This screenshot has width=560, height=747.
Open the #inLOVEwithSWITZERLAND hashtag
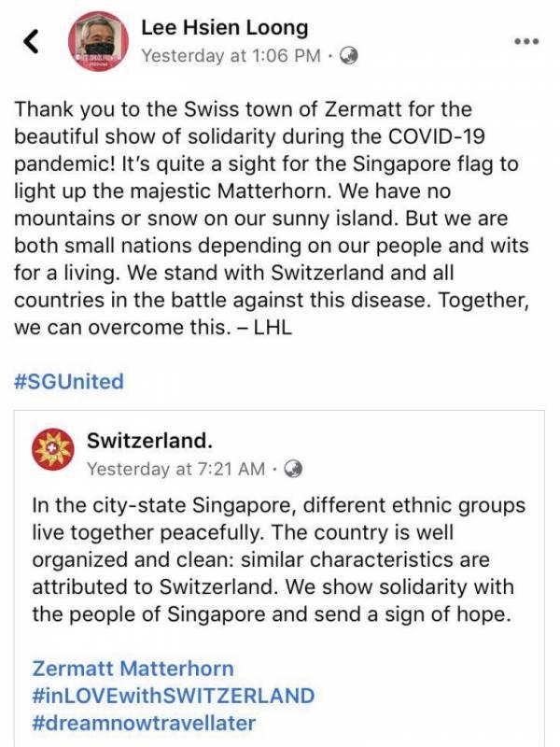[x=173, y=696]
